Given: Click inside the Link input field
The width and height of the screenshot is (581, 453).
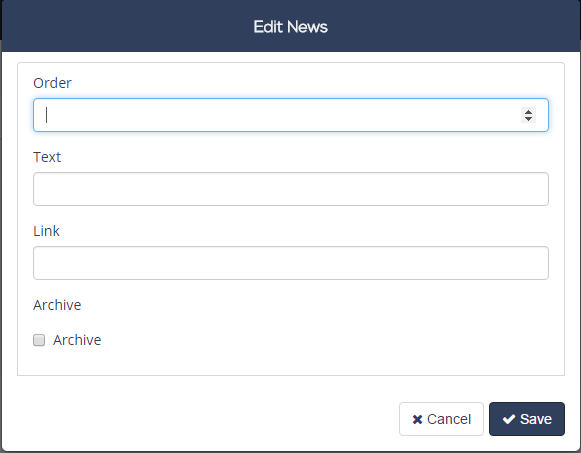Looking at the screenshot, I should [290, 263].
